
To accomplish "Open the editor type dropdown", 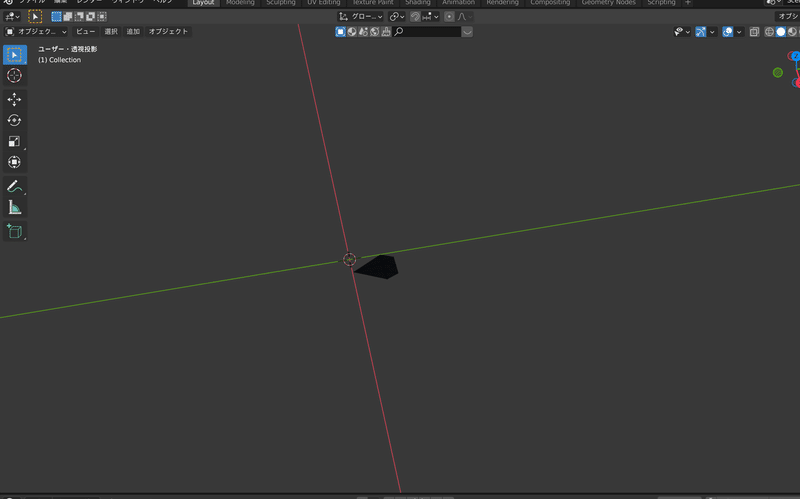I will tap(12, 17).
